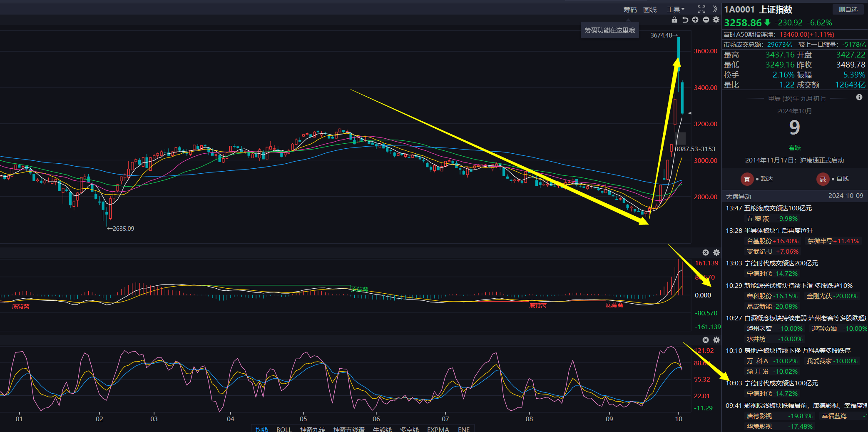Viewport: 868px width, 432px height.
Task: Open stock 东微半导 +11.41%
Action: (833, 241)
